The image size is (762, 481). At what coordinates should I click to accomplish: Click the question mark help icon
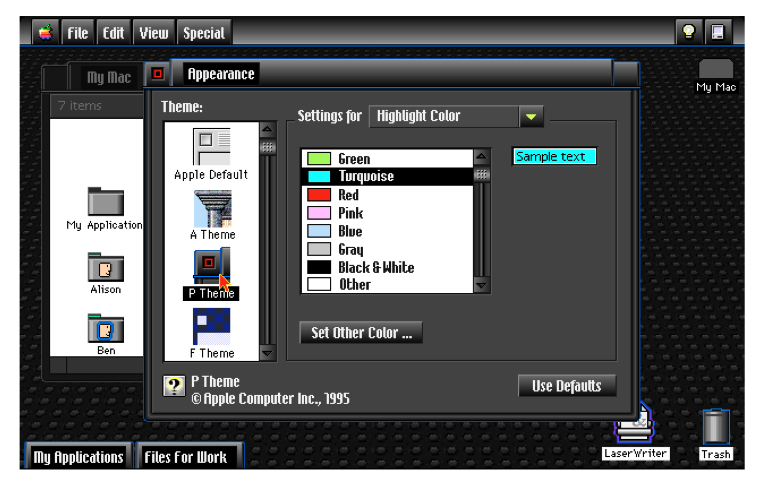pyautogui.click(x=174, y=386)
